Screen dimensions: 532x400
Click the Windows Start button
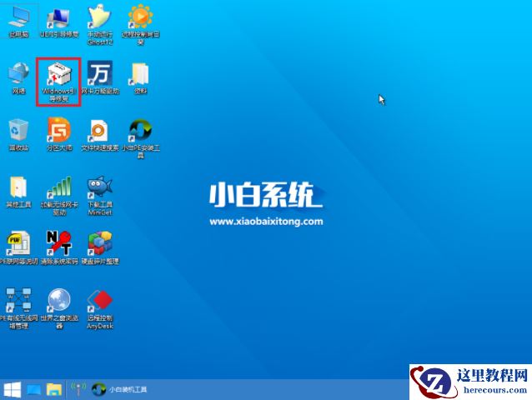(13, 389)
